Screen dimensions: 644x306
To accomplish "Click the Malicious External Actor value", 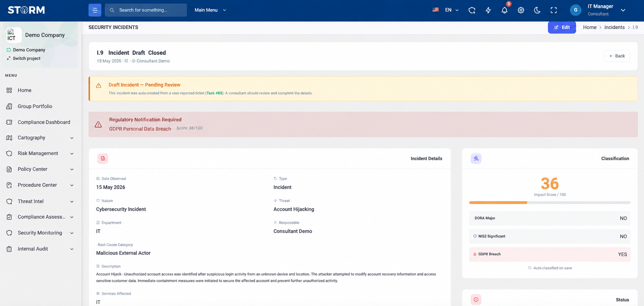I will coord(123,253).
